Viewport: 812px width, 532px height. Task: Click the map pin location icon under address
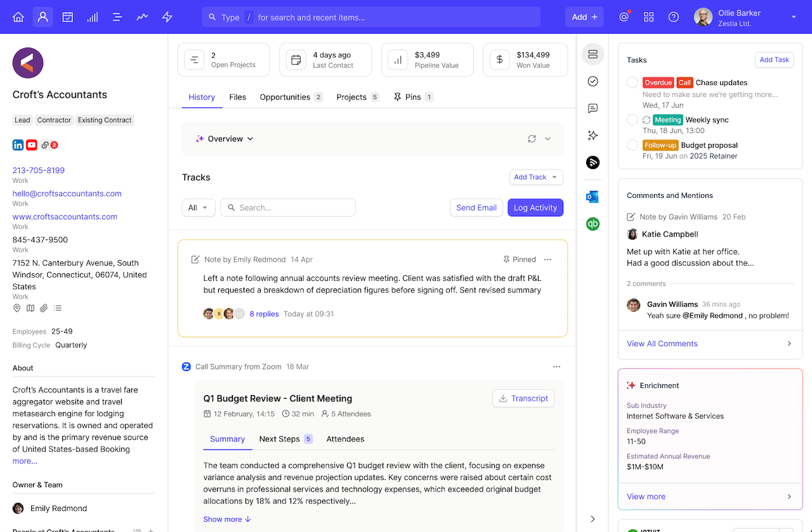click(x=17, y=308)
